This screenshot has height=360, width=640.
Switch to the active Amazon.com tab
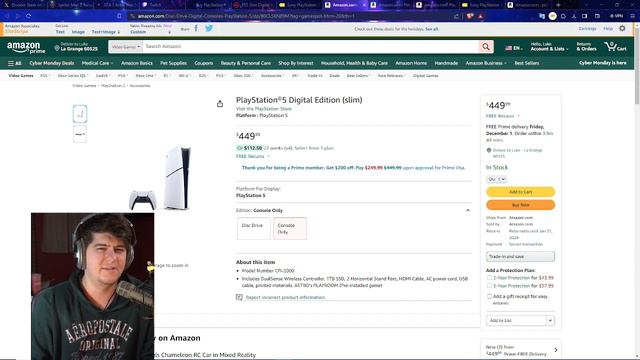point(344,5)
